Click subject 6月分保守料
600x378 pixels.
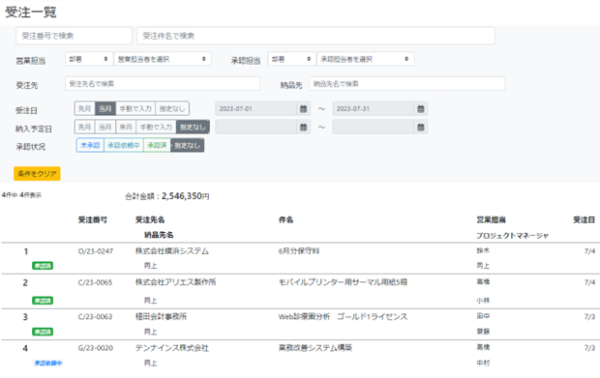pos(299,251)
